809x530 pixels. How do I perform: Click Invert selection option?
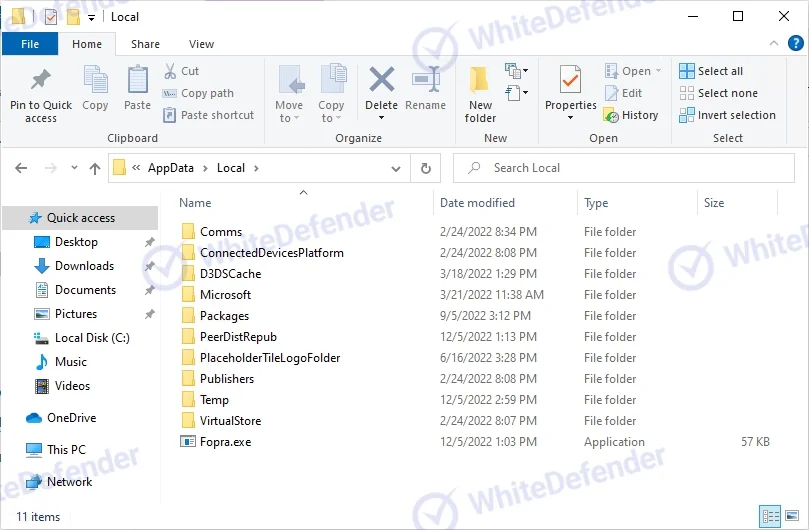[x=727, y=115]
